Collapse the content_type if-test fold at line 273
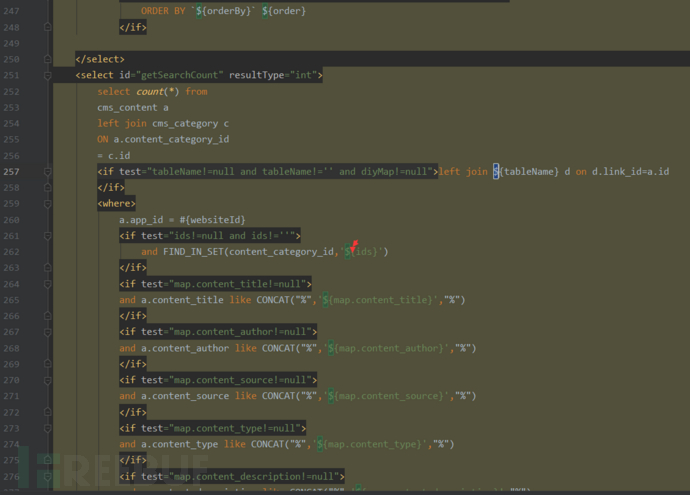 click(x=47, y=427)
